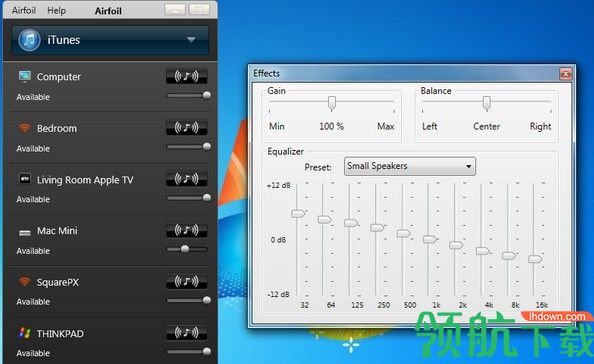Click the Min gain label
Screen dimensions: 594x364
[x=277, y=126]
